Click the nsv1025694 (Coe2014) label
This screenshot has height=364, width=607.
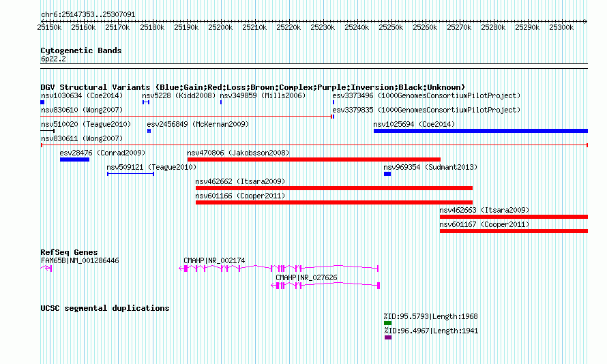[414, 124]
